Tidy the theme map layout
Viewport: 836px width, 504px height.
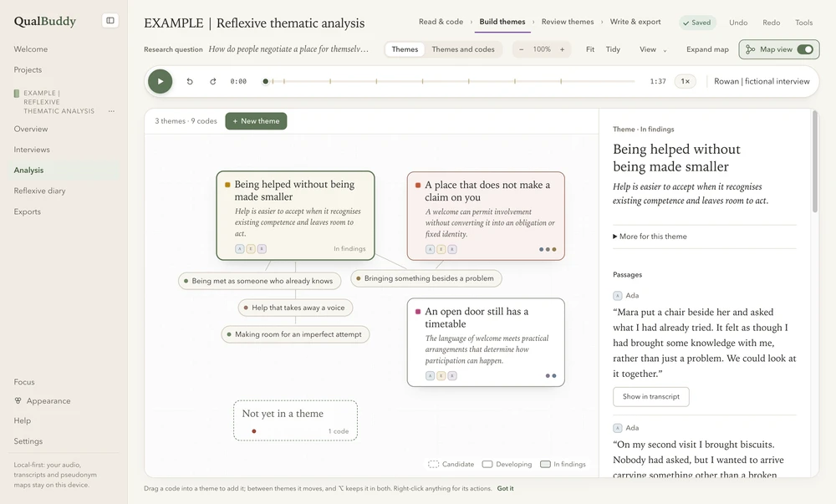(x=613, y=49)
